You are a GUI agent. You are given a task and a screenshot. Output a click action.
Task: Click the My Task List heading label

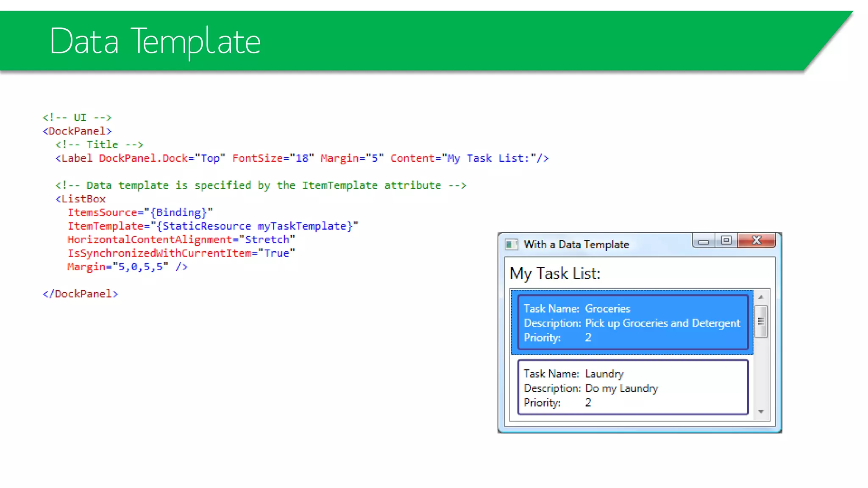pyautogui.click(x=555, y=274)
